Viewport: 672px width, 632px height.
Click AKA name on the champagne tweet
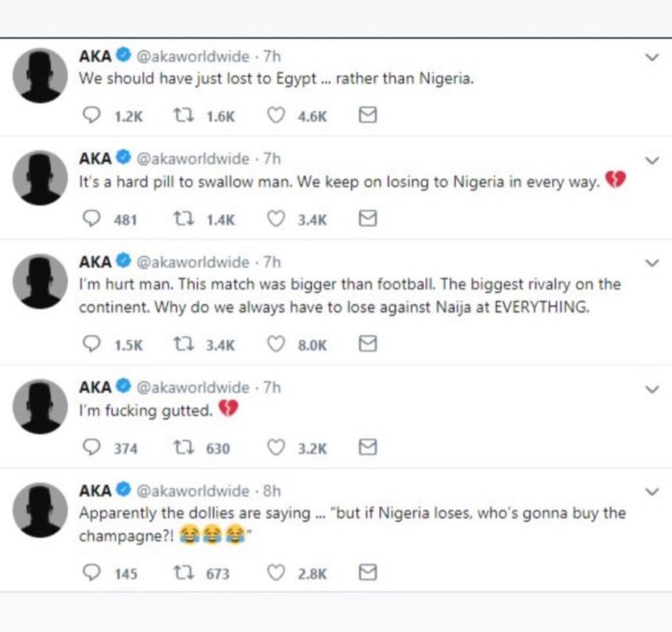point(95,491)
